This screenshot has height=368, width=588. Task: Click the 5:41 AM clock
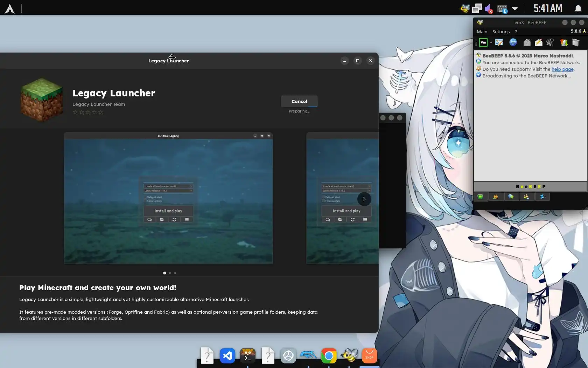(x=548, y=8)
